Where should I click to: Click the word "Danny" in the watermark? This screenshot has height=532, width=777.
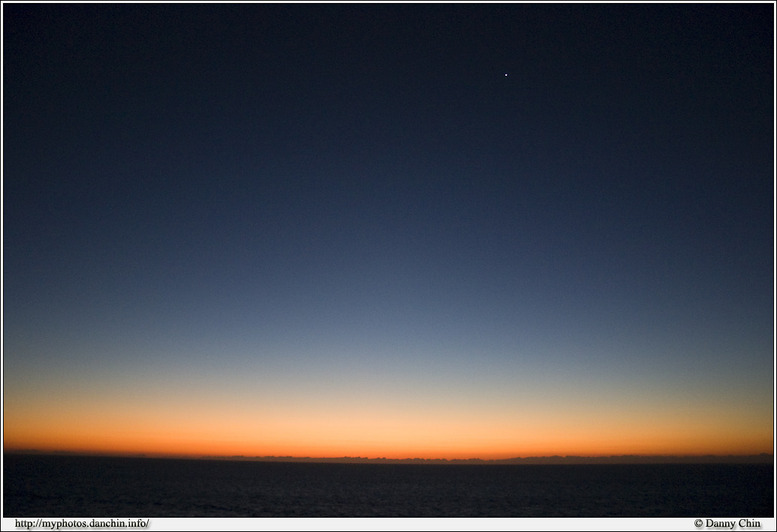click(x=720, y=523)
